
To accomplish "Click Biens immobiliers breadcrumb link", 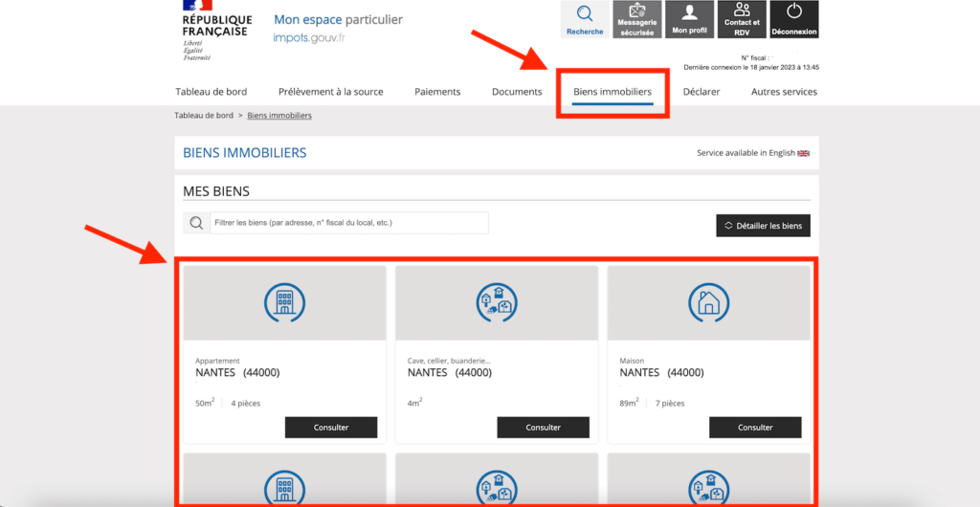I will point(279,116).
